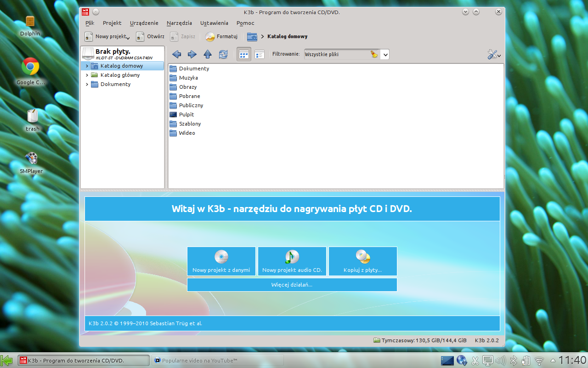Screen dimensions: 588x368
Task: Click the Nowy projekt toolbar button
Action: [107, 36]
